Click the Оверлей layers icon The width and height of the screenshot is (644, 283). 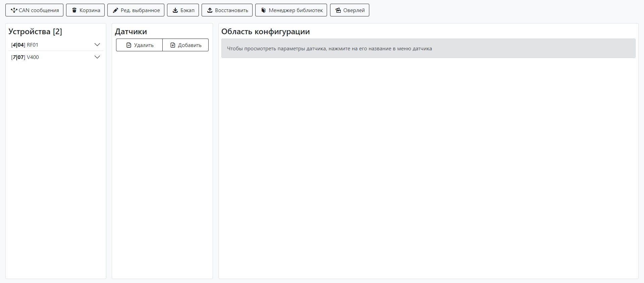pyautogui.click(x=338, y=10)
